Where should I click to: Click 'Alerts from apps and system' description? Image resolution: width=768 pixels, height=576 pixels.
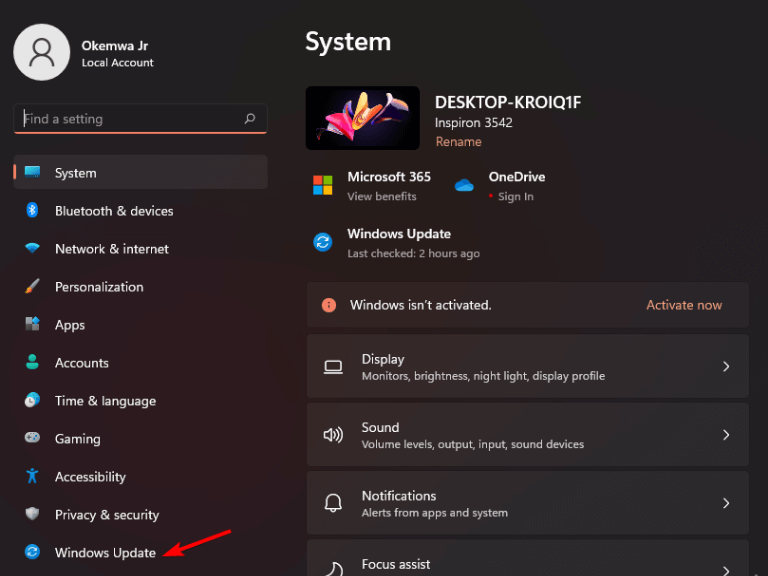click(434, 513)
